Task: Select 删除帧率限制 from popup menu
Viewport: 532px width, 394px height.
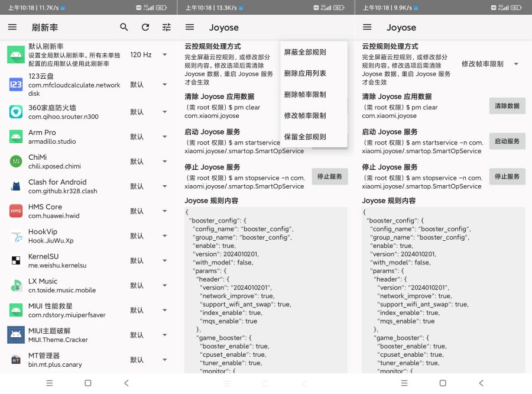Action: pos(314,95)
